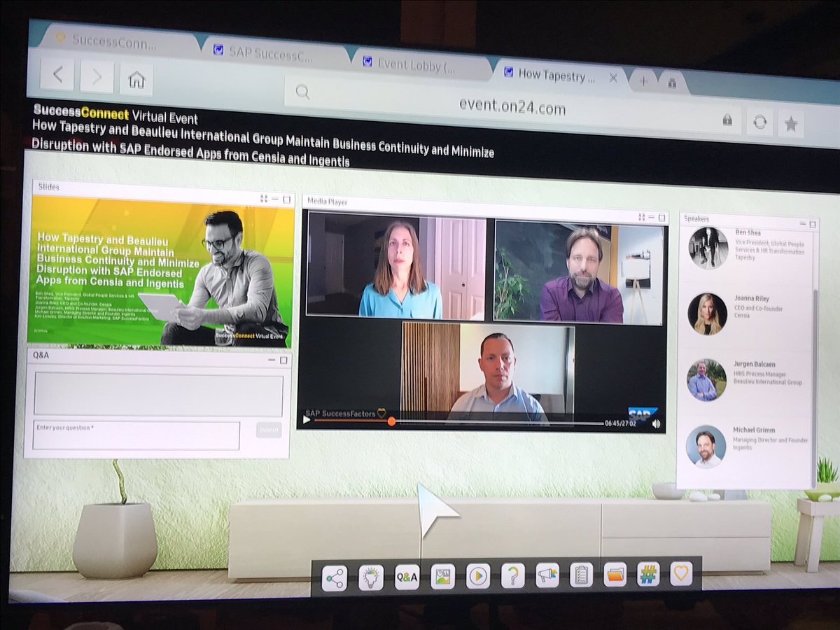This screenshot has height=630, width=840.
Task: Play the video in Media Player
Action: click(307, 420)
